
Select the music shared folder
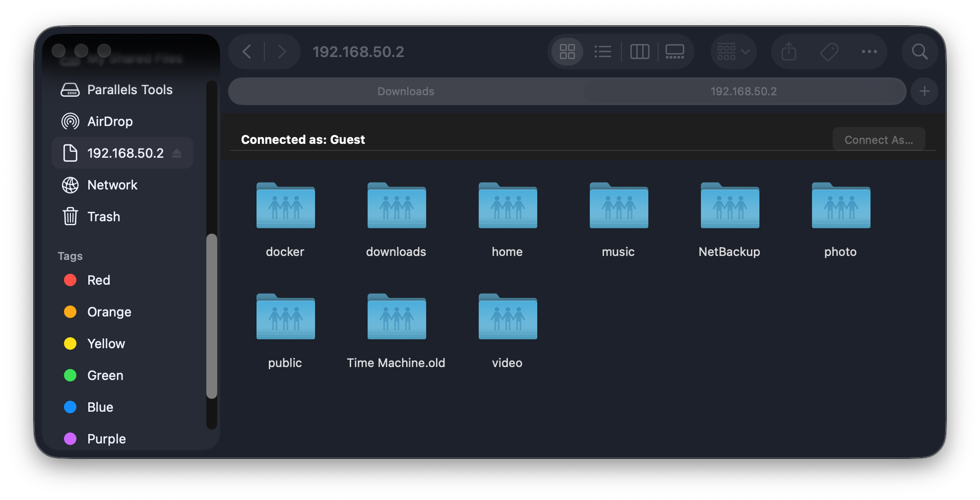(x=618, y=206)
